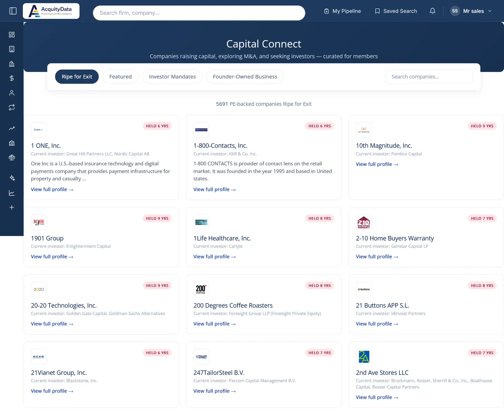
Task: View full profile of 21 Buttons APP
Action: point(377,324)
